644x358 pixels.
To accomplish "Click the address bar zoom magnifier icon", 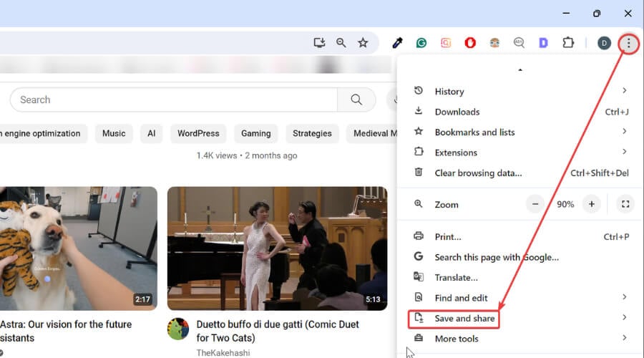I will pos(341,43).
